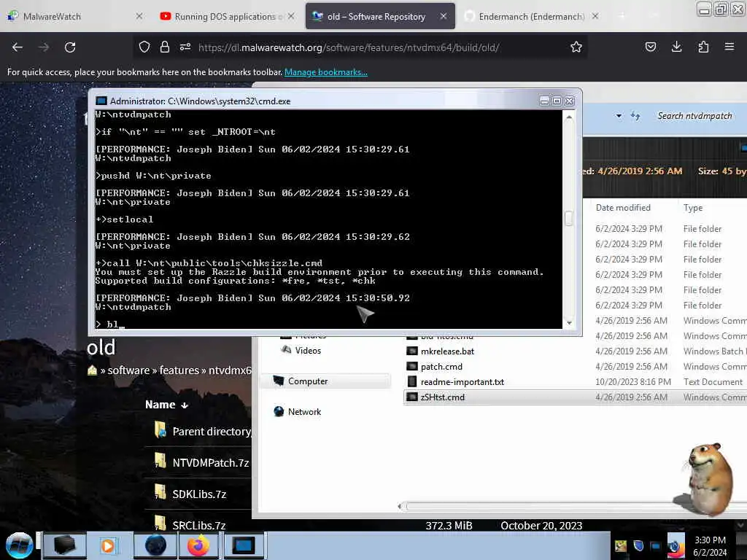Select Videos in Explorer navigation pane
Viewport: 747px width, 560px height.
pyautogui.click(x=307, y=351)
